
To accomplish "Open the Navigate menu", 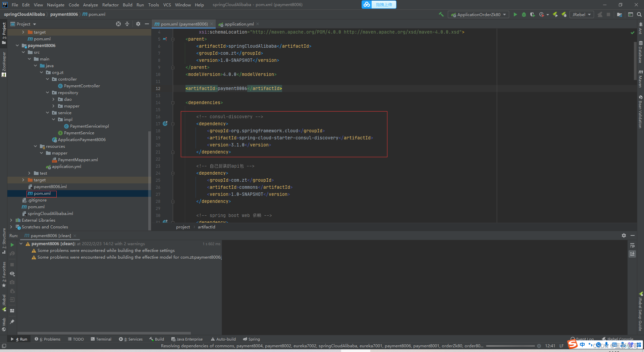I will coord(56,5).
